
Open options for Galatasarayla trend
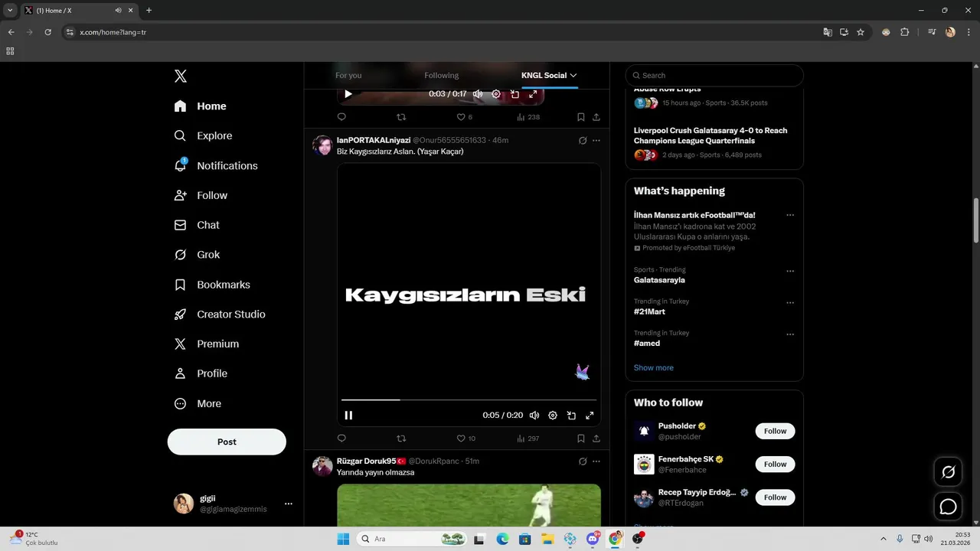pyautogui.click(x=790, y=271)
